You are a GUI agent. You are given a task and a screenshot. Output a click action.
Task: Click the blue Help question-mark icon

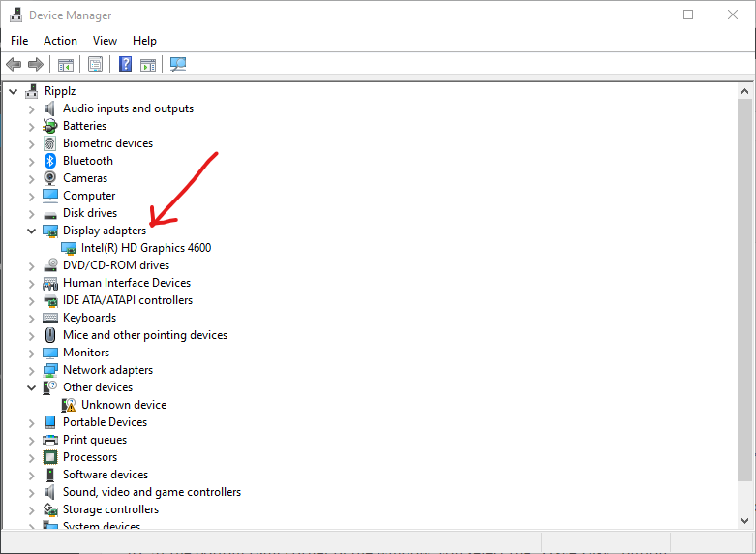click(126, 64)
